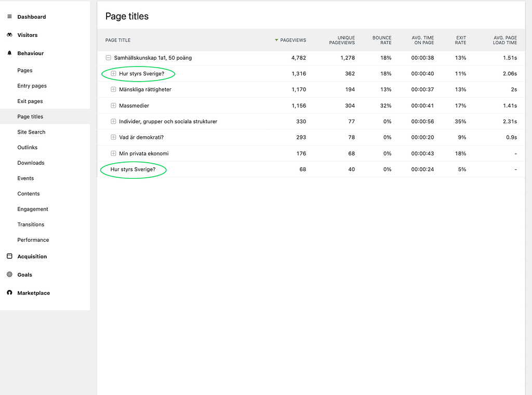Expand the Vad är demokrati? row
This screenshot has width=532, height=395.
[x=113, y=137]
